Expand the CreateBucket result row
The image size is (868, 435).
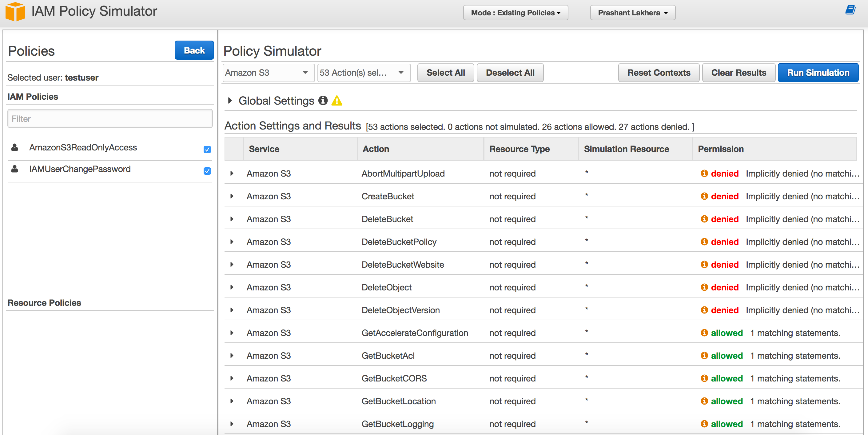pos(232,196)
